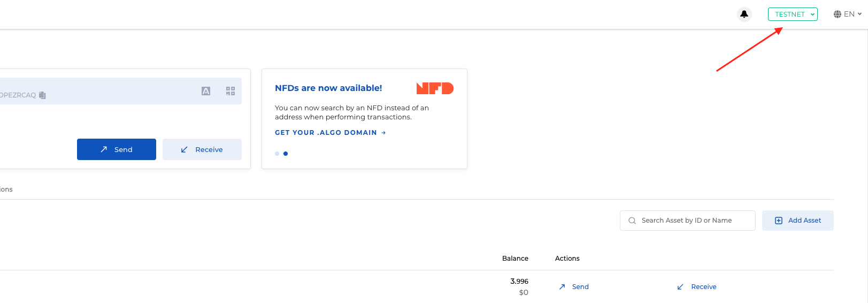Show the address QR code
Screen dimensions: 868x303
pos(231,91)
